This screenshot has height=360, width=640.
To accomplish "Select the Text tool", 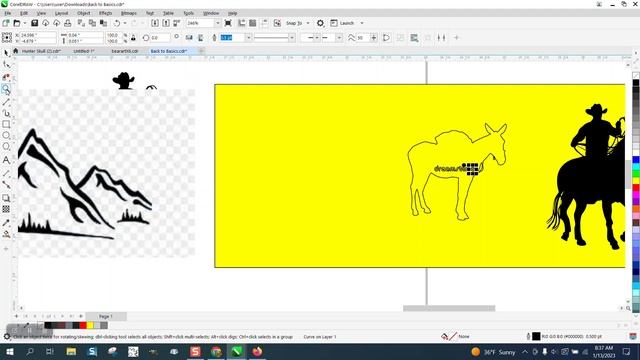I will tap(6, 160).
